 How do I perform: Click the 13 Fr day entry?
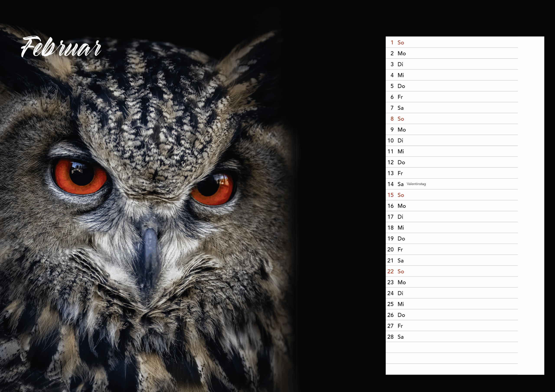tap(395, 173)
